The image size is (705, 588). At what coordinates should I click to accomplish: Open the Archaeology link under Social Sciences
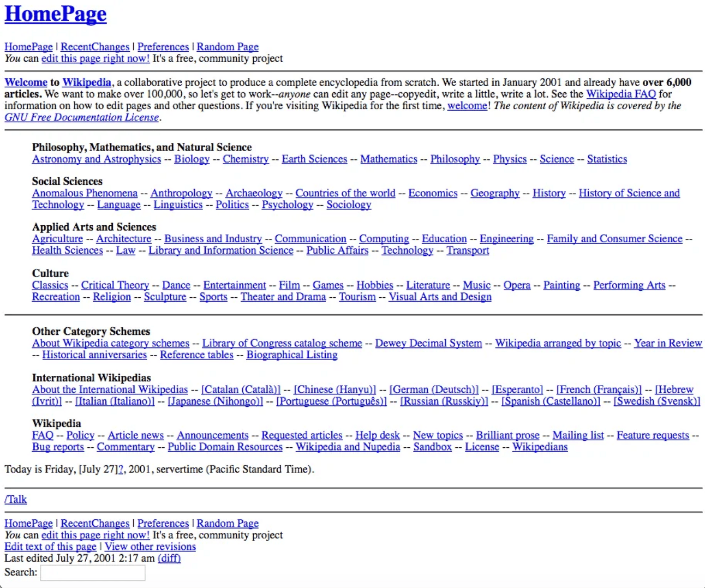tap(254, 193)
